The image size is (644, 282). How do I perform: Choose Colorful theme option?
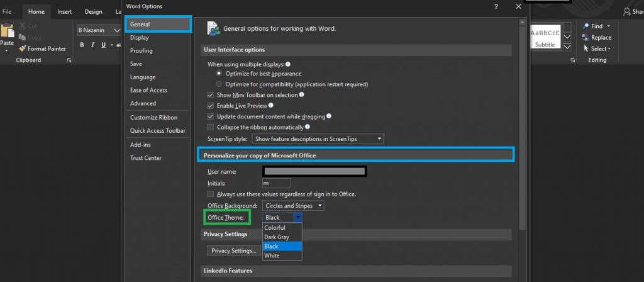click(282, 228)
